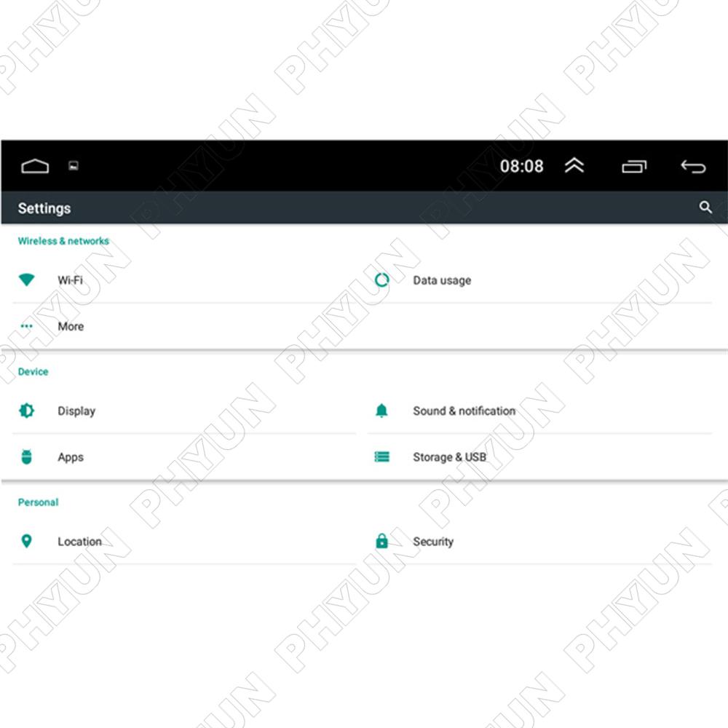
Task: Open Data usage settings
Action: coord(441,280)
